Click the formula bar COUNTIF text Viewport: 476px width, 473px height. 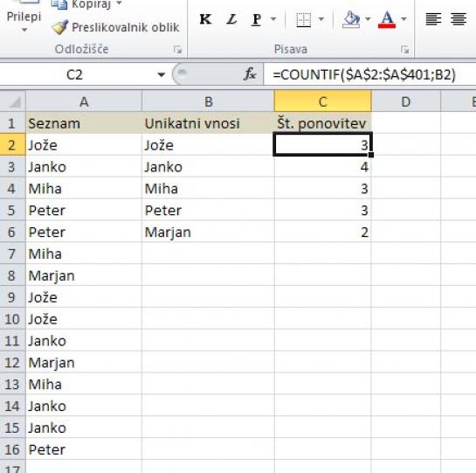364,74
